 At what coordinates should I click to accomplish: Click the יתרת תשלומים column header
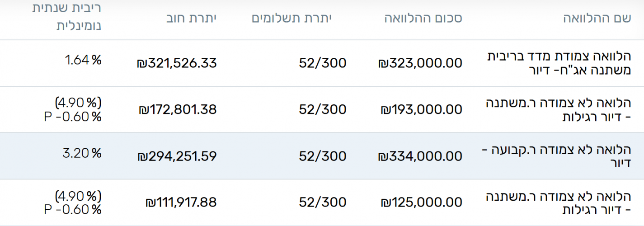[291, 19]
